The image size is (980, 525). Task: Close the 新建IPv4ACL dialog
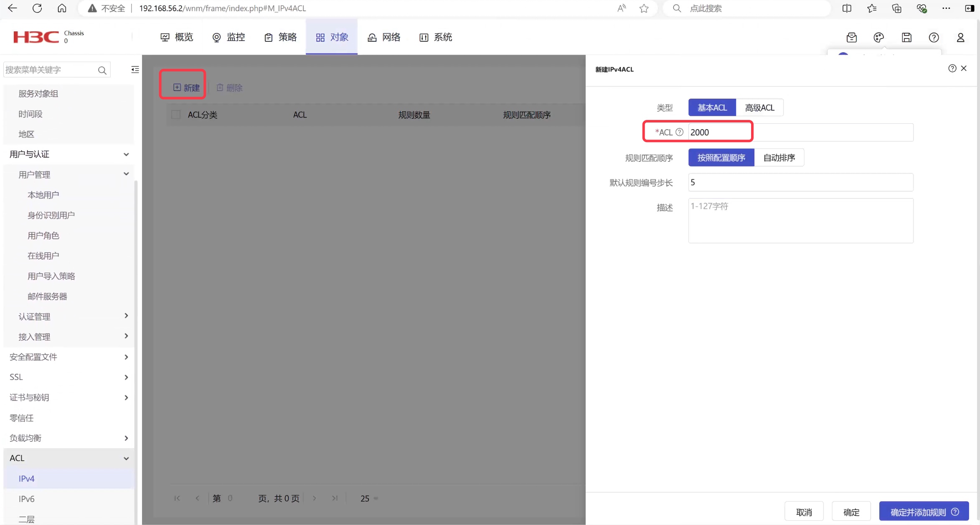[x=964, y=68]
